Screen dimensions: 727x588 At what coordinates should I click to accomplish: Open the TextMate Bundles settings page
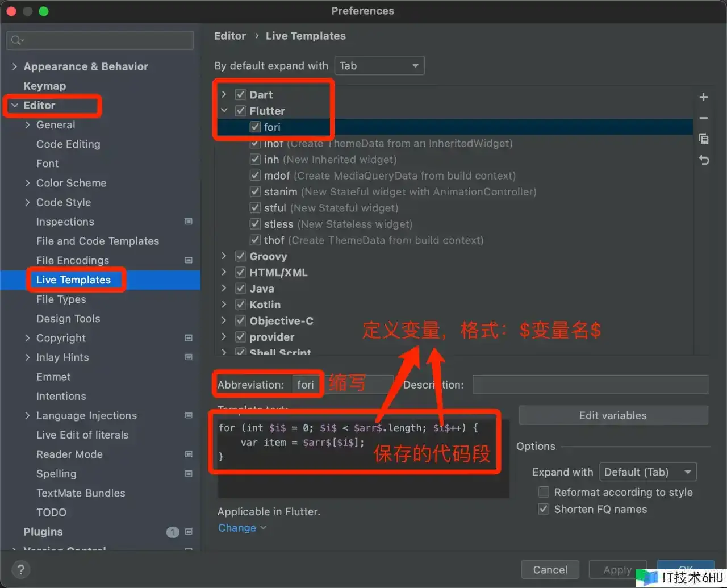pyautogui.click(x=81, y=493)
